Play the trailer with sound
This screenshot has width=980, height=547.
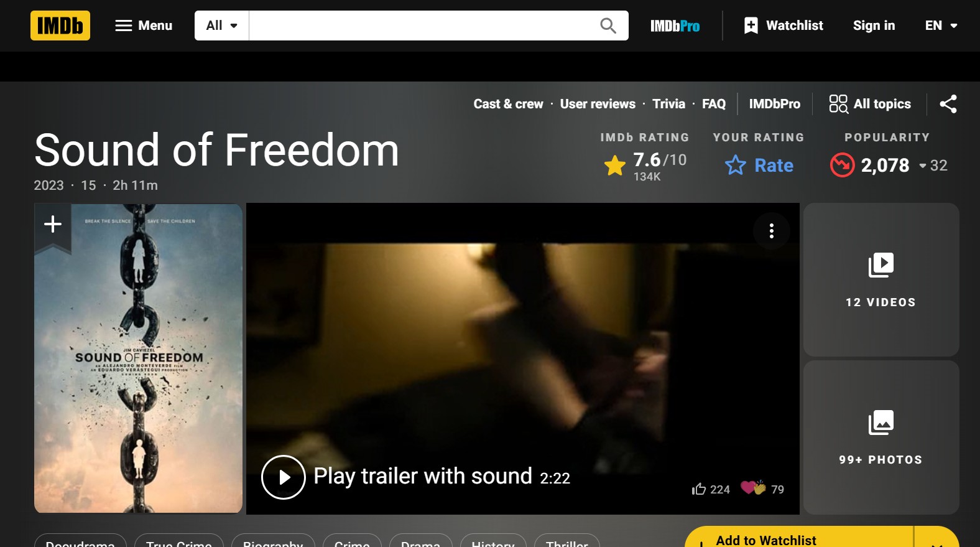(415, 477)
